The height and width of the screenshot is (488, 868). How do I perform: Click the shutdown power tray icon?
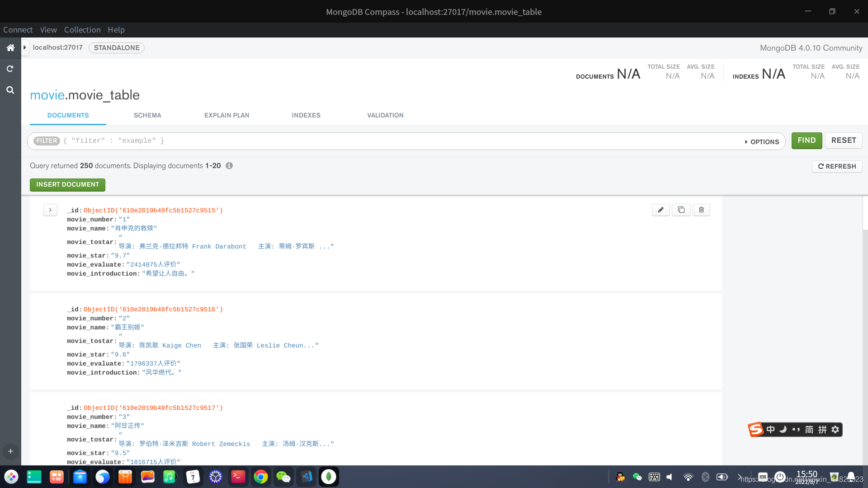[780, 477]
